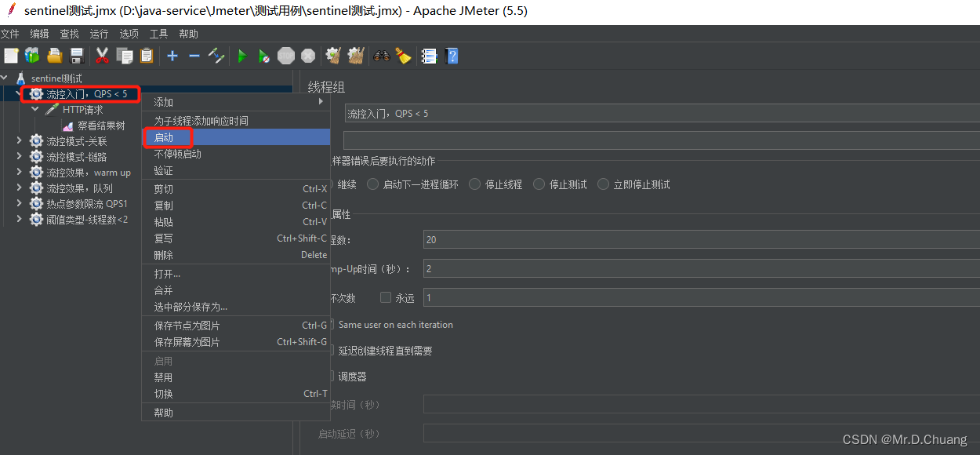Choose 不停顿启动 from context menu
Image resolution: width=980 pixels, height=455 pixels.
point(236,154)
